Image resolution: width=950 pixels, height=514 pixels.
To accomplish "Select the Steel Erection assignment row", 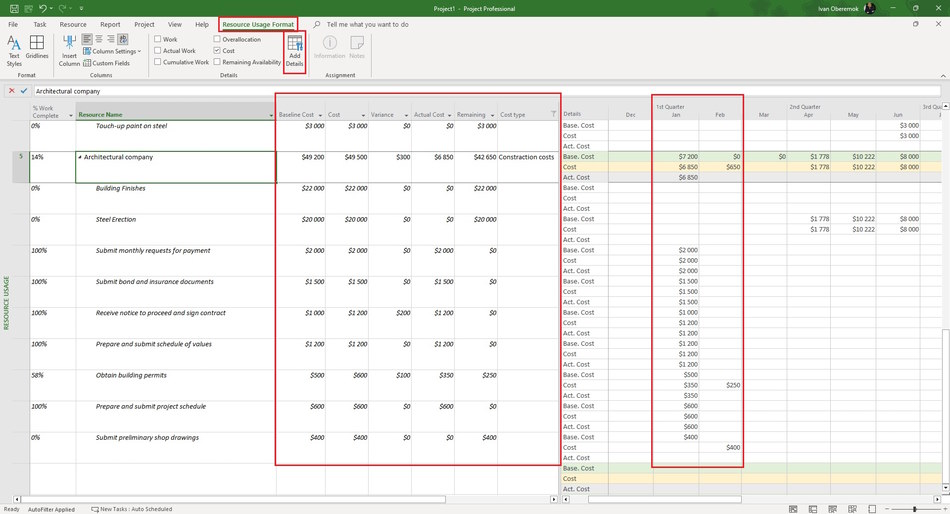I will tap(294, 229).
